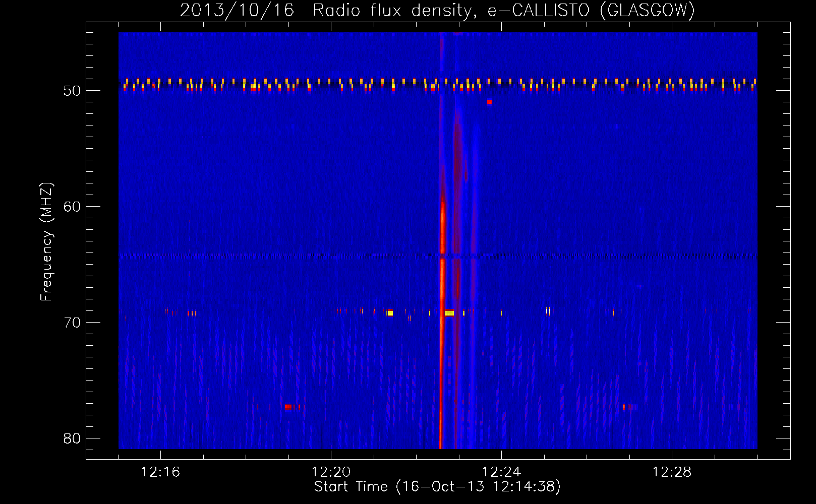
Task: Click the 12:24 time tick label
Action: coord(501,472)
